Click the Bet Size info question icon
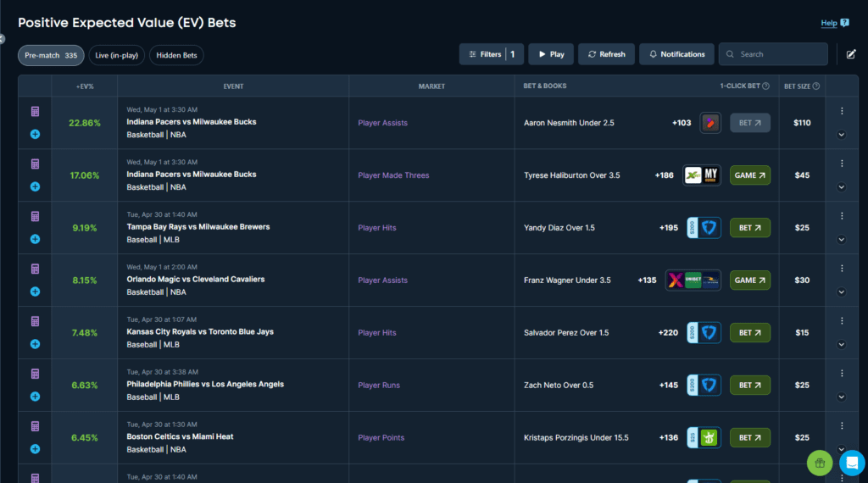Screen dimensions: 868x483 point(816,86)
